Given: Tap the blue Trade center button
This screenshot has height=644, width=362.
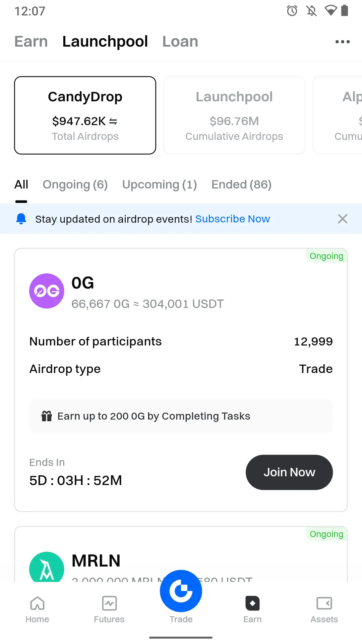Looking at the screenshot, I should pos(181,591).
